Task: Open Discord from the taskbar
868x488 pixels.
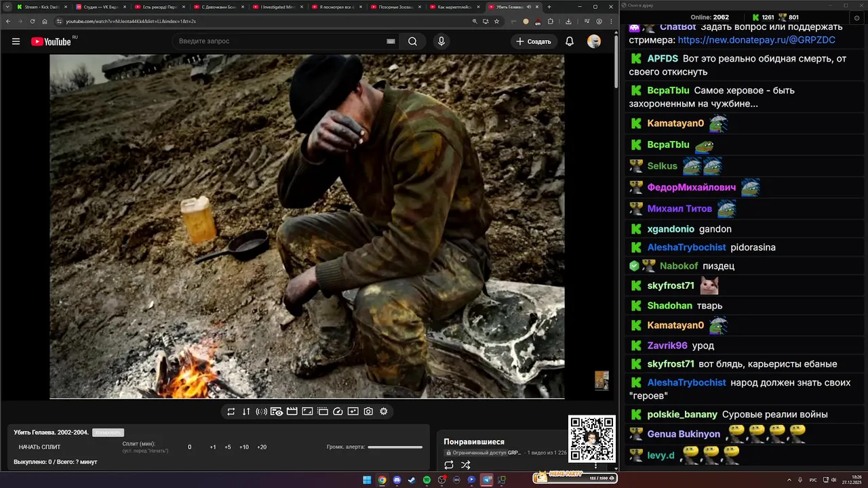Action: click(x=397, y=480)
